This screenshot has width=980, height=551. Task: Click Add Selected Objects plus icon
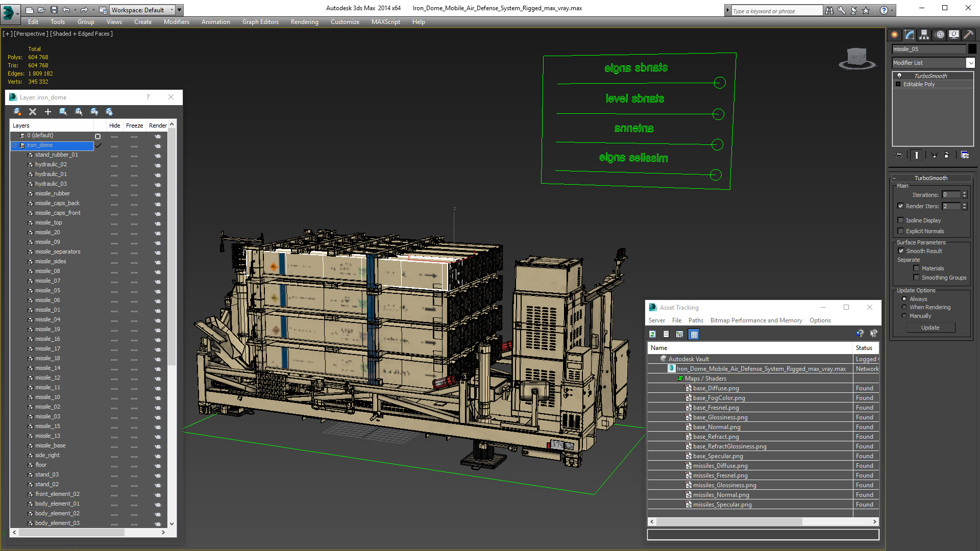(x=48, y=112)
